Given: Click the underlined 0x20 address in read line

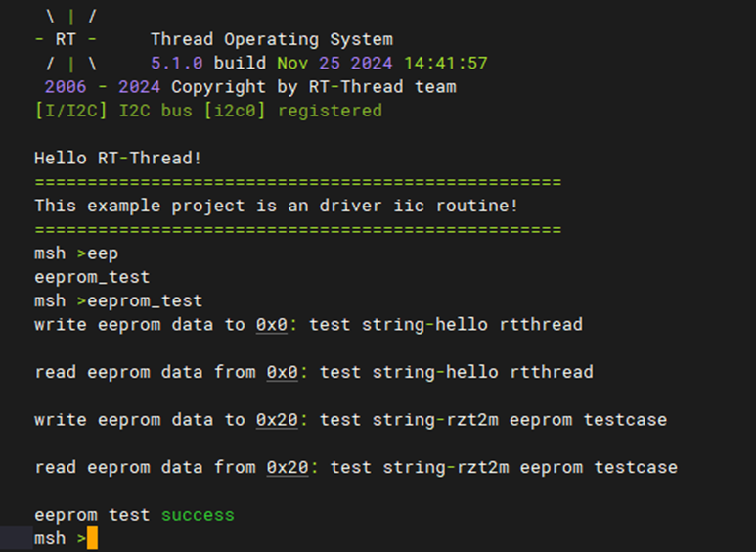Looking at the screenshot, I should click(288, 468).
